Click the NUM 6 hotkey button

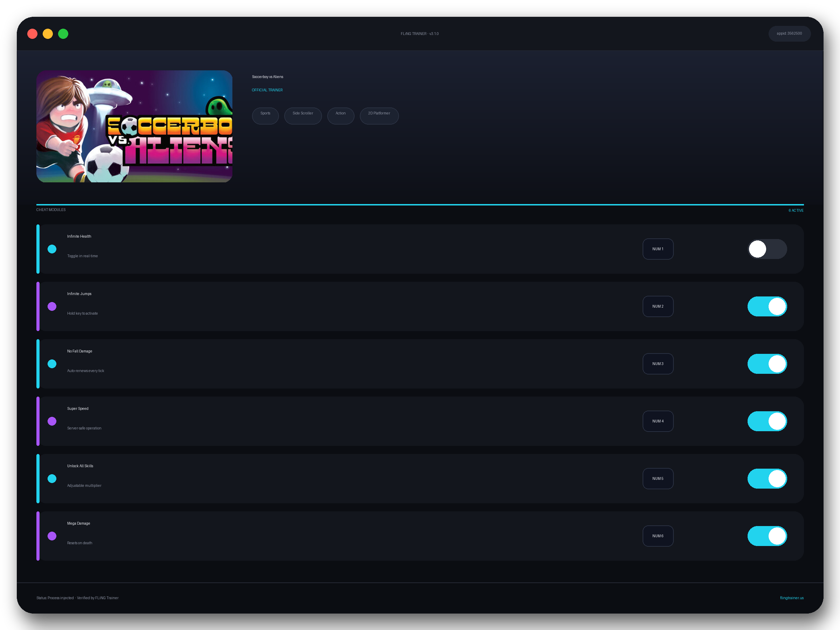tap(658, 536)
